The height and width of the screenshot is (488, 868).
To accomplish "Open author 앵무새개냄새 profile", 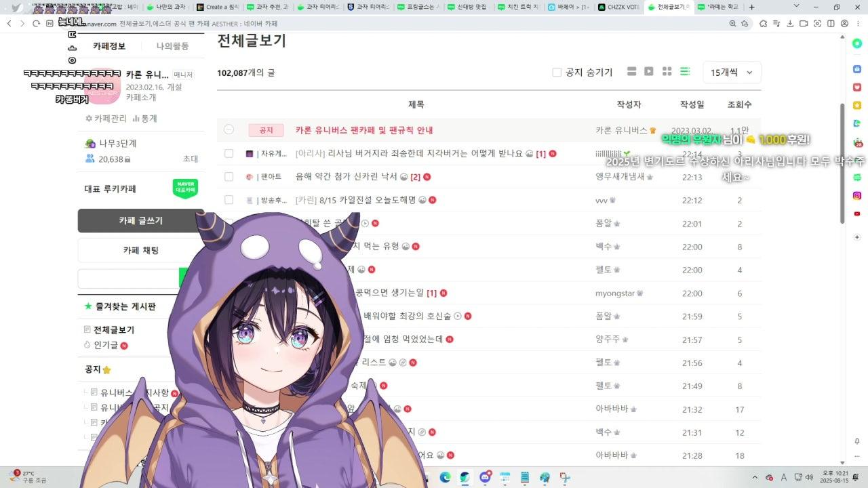I will pyautogui.click(x=620, y=177).
